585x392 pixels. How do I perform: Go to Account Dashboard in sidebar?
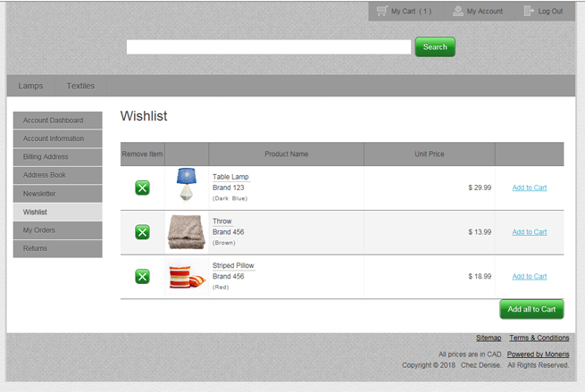[x=58, y=120]
